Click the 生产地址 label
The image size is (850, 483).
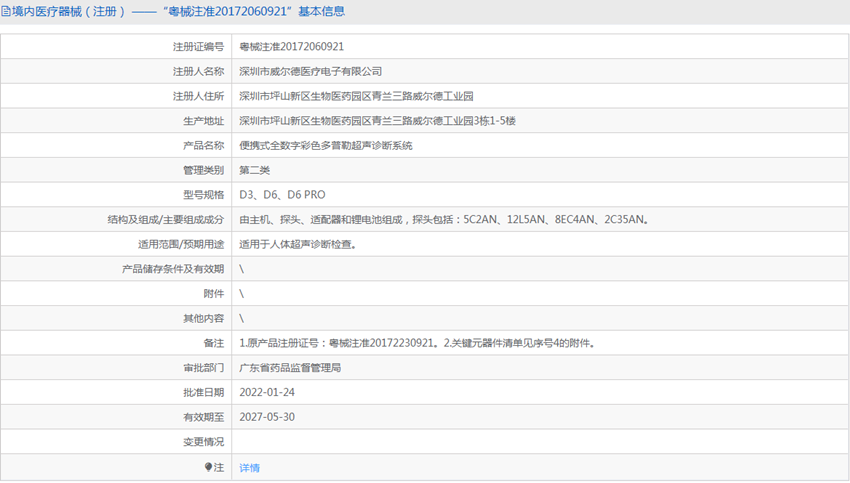pos(203,121)
